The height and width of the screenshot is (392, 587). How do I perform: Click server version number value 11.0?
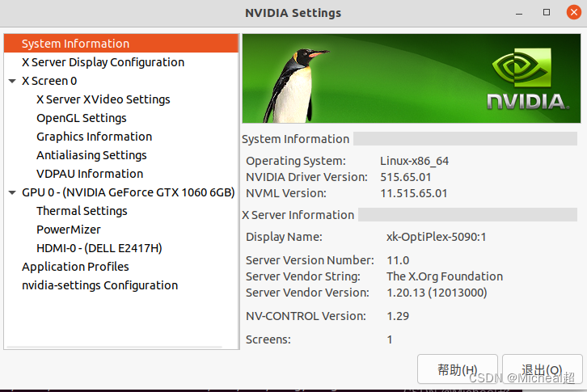click(398, 260)
